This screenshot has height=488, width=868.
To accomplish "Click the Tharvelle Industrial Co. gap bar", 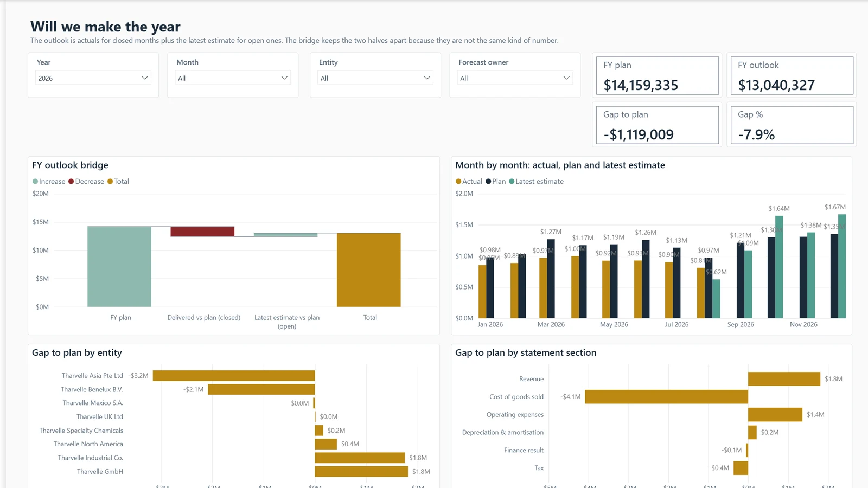I will click(360, 458).
